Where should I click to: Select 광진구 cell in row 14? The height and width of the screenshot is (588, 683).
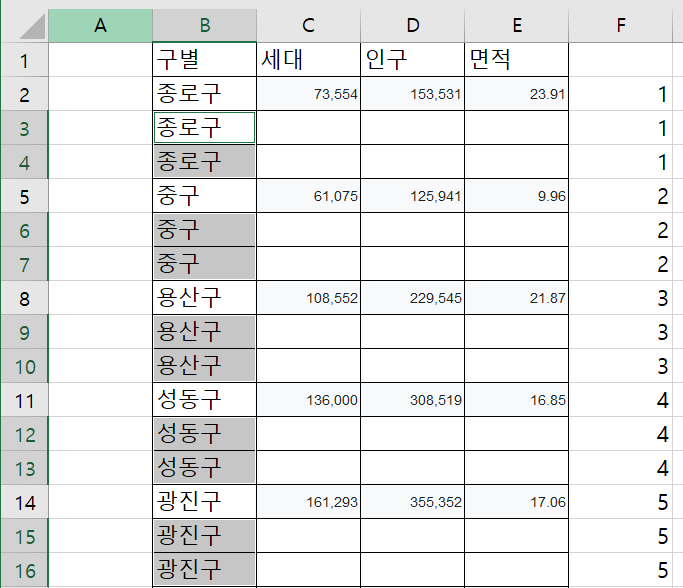(x=204, y=502)
